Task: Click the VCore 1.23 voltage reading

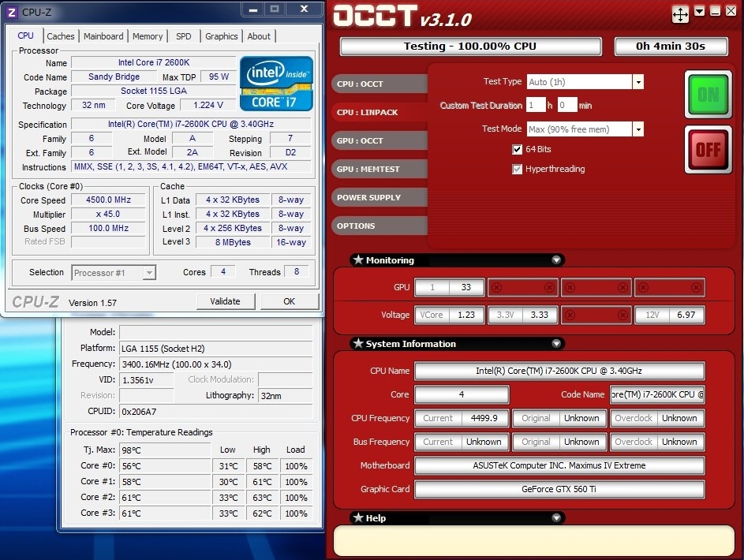Action: (x=450, y=315)
